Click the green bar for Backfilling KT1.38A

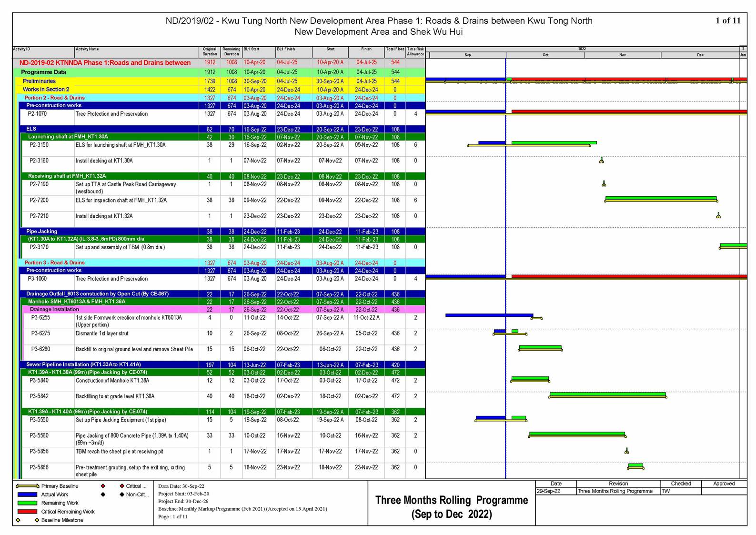click(607, 394)
